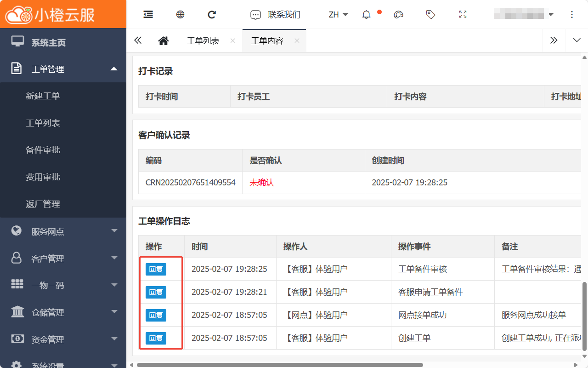Viewport: 588px width, 368px height.
Task: Collapse the sidebar with the menu-fold icon
Action: pyautogui.click(x=148, y=15)
